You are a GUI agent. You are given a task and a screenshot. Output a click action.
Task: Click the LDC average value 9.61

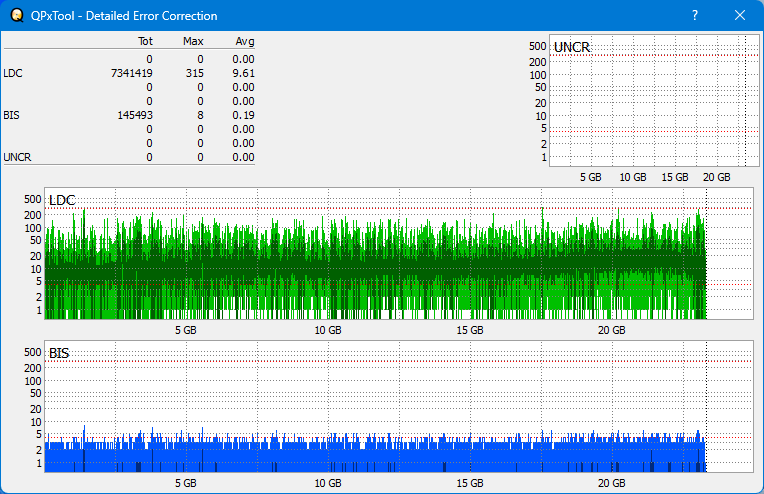pyautogui.click(x=244, y=73)
